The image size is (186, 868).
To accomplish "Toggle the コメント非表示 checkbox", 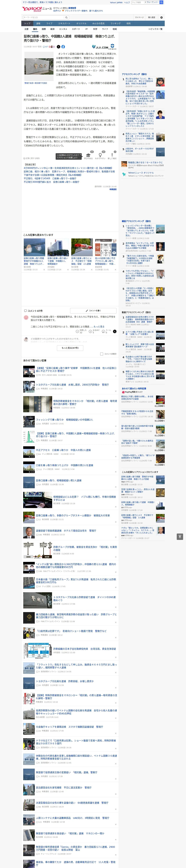I will coord(102,354).
